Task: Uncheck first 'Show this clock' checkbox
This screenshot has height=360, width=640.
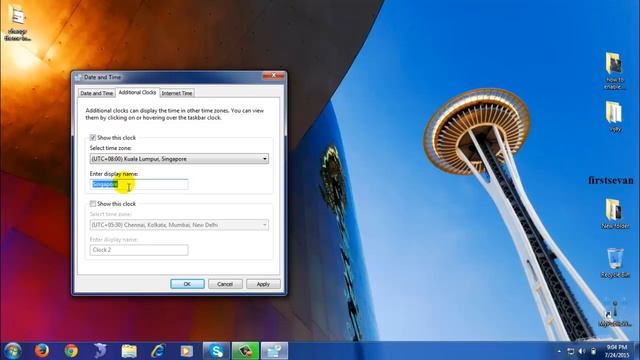Action: pyautogui.click(x=93, y=138)
